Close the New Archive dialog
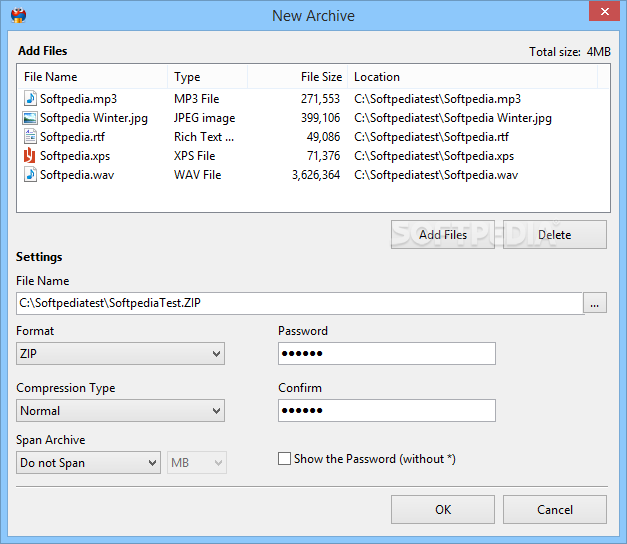This screenshot has height=544, width=627. pos(604,11)
